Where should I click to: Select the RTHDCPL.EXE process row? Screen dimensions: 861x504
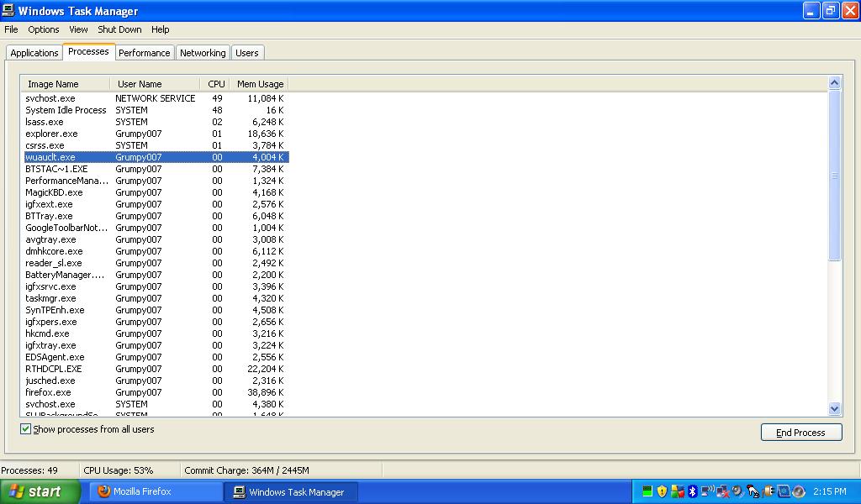pyautogui.click(x=155, y=369)
